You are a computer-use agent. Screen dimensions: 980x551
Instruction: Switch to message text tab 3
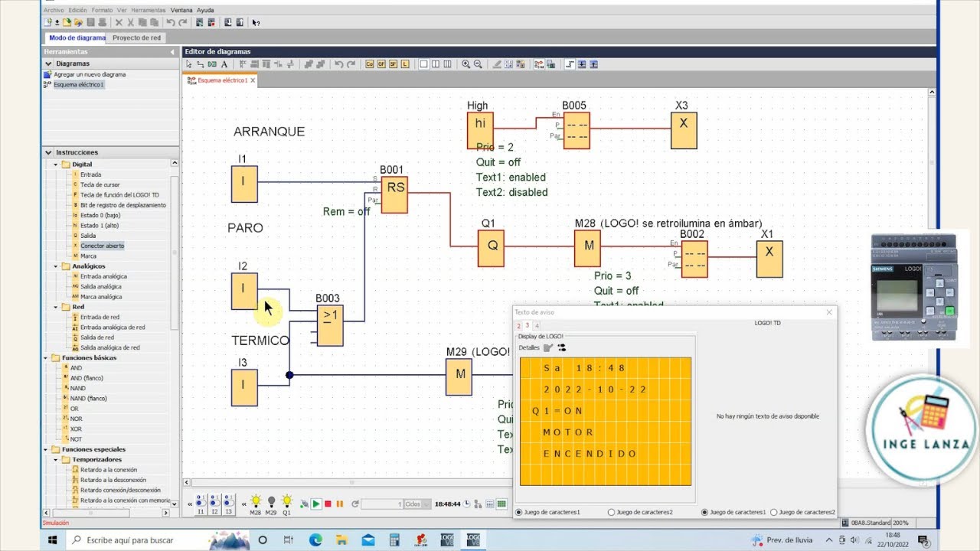pyautogui.click(x=528, y=325)
